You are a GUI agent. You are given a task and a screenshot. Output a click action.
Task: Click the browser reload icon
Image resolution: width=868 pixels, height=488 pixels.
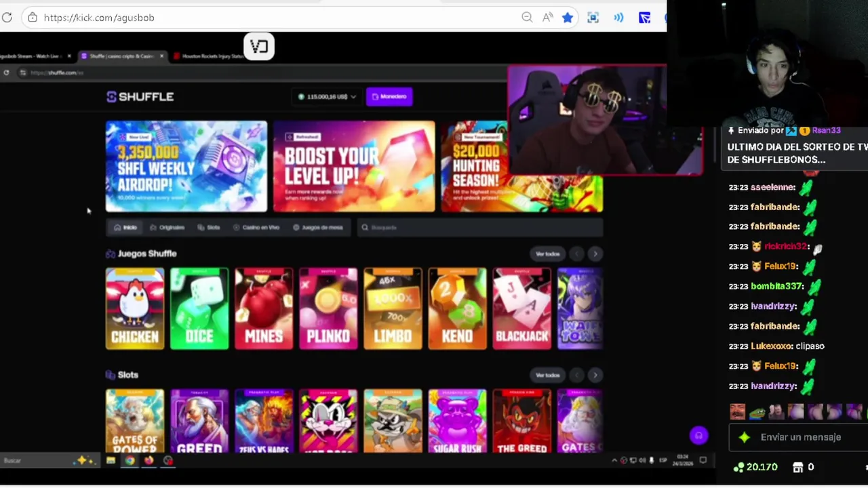(x=7, y=18)
